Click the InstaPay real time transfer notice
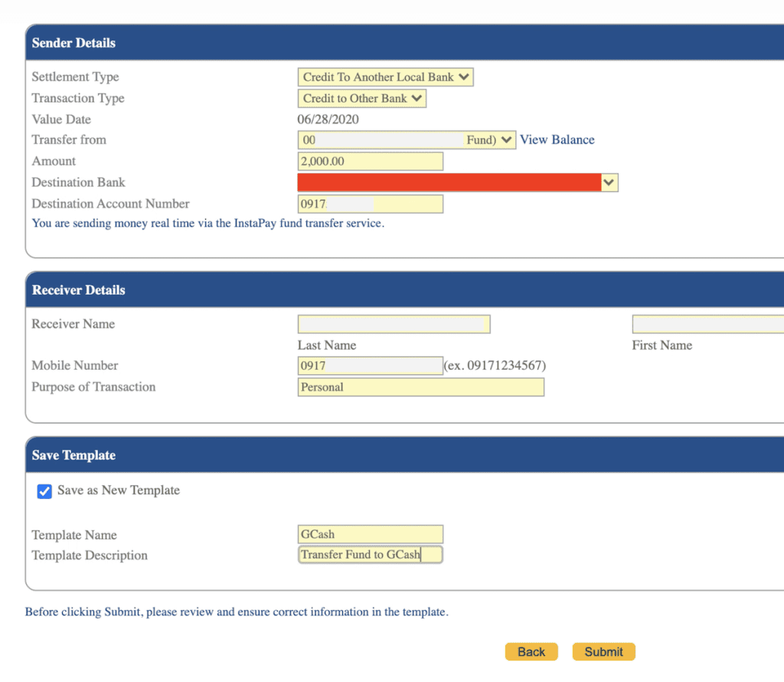The height and width of the screenshot is (682, 784). (207, 224)
